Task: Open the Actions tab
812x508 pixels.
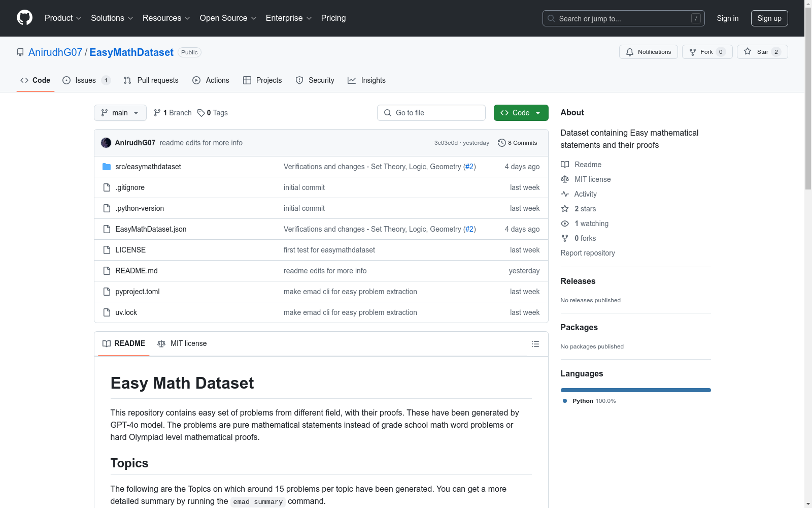Action: pos(211,80)
